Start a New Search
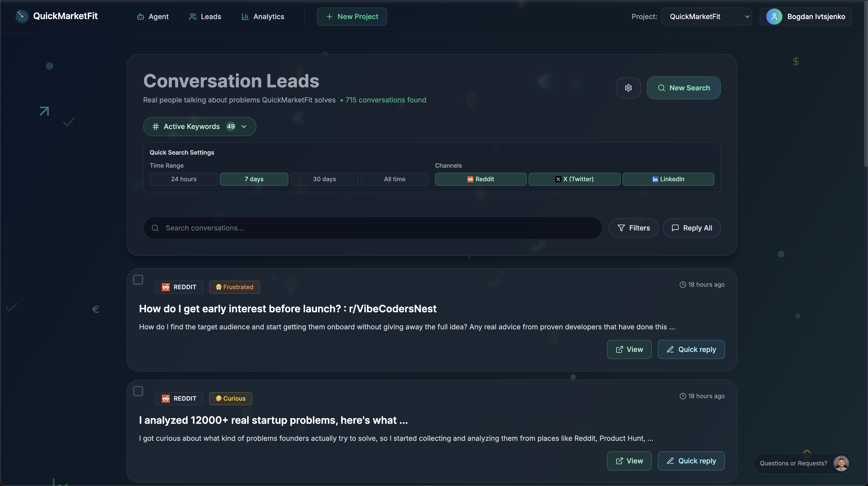This screenshot has width=868, height=486. click(684, 88)
